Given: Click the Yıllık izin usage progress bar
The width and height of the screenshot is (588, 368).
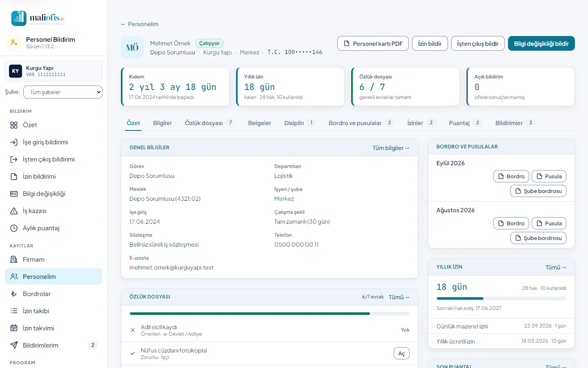Looking at the screenshot, I should tap(501, 298).
